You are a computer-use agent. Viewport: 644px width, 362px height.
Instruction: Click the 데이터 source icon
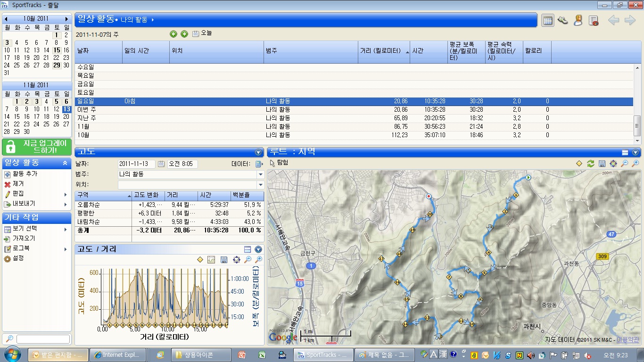(x=258, y=164)
